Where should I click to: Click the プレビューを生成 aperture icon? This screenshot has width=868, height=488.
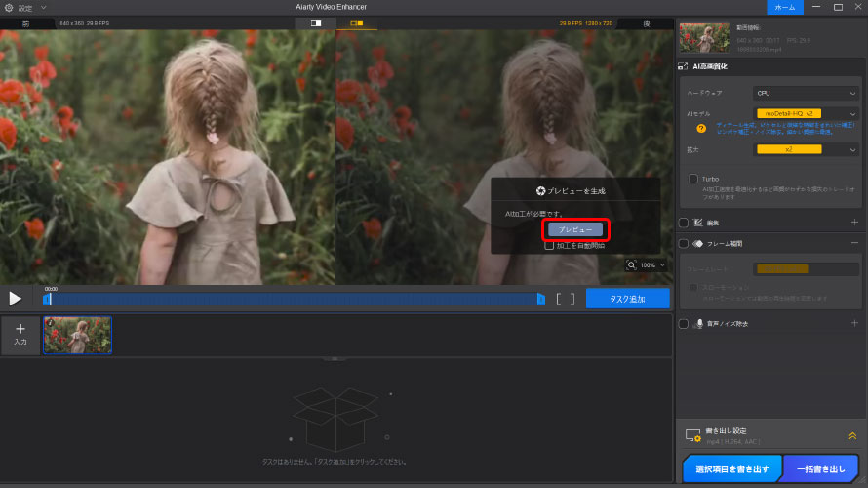tap(541, 191)
